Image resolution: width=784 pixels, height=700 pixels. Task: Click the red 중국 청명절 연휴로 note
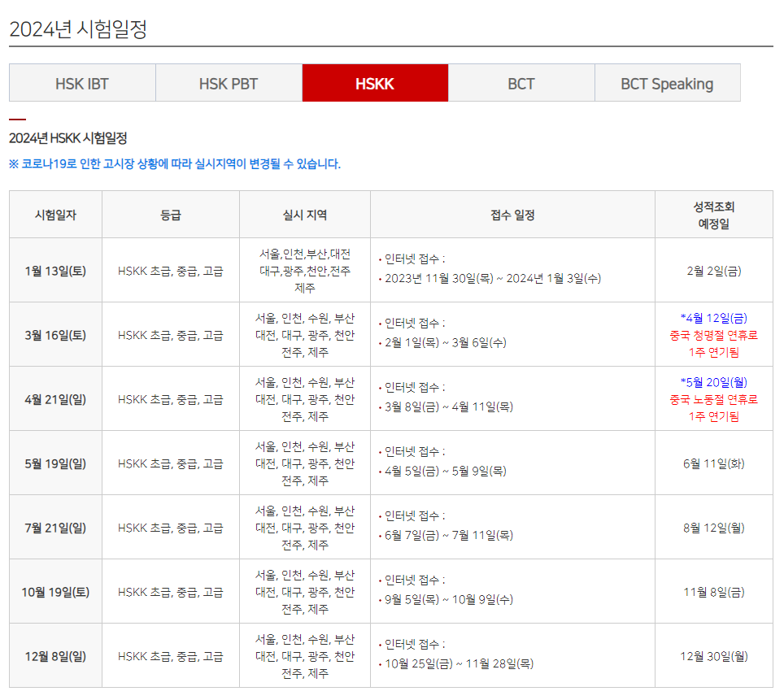713,335
